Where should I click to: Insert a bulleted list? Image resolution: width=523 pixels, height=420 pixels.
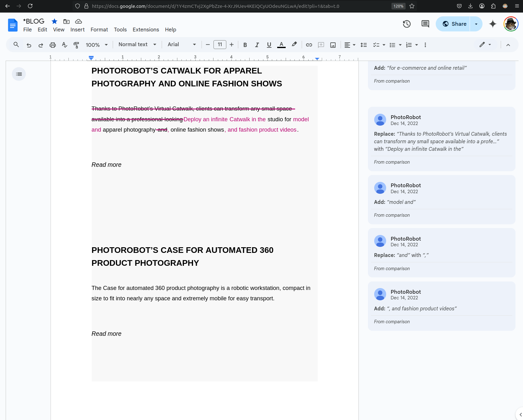[392, 45]
